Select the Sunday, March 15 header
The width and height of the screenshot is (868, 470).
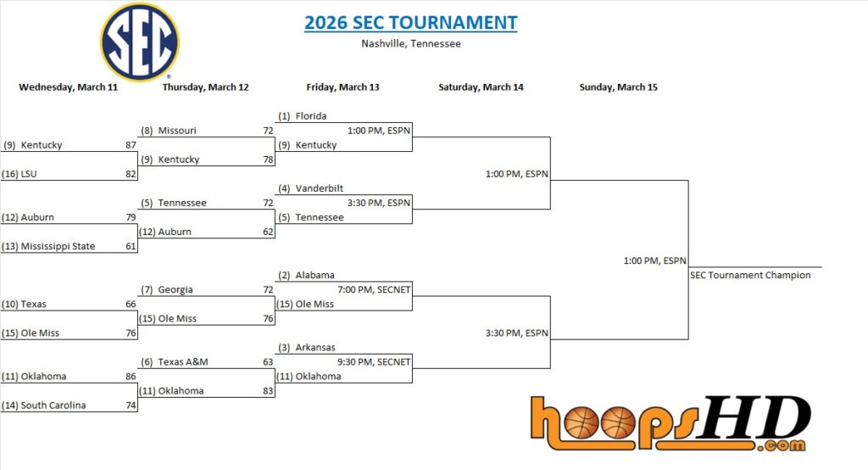click(618, 87)
